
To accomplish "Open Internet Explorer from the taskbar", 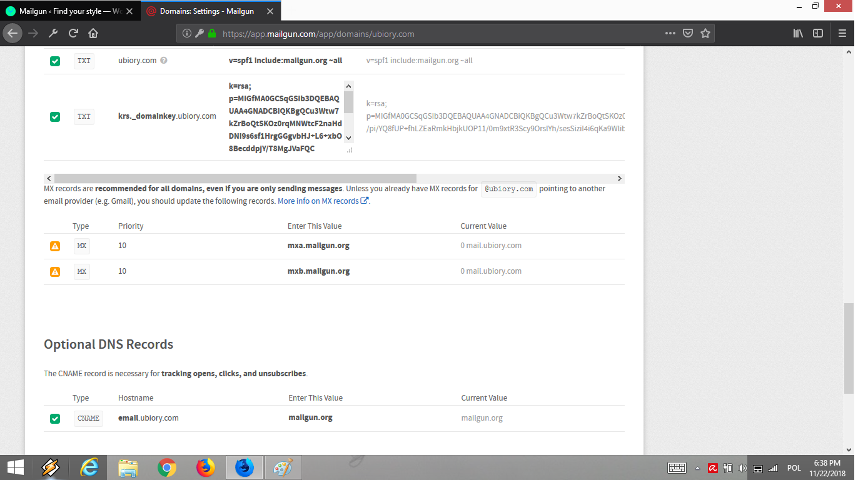I will (89, 467).
